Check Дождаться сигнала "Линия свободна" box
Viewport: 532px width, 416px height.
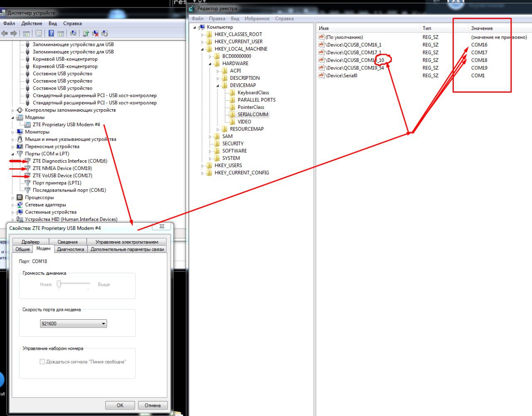42,362
